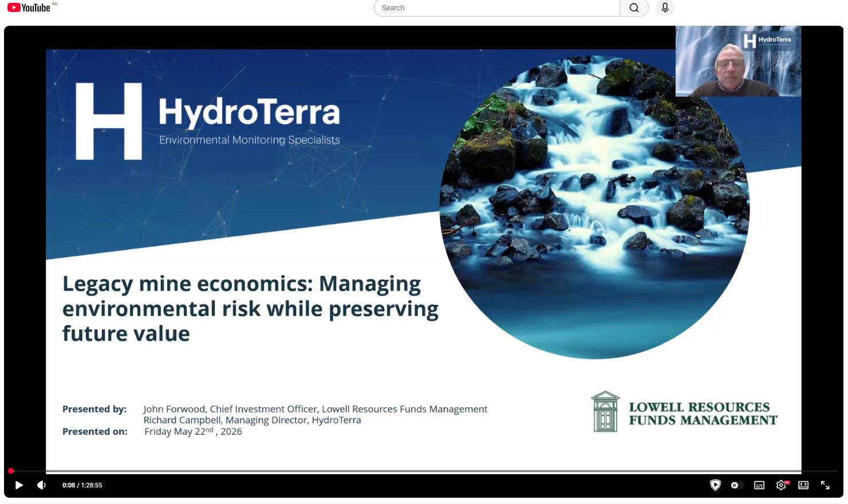The height and width of the screenshot is (504, 848).
Task: Focus the YouTube Search field
Action: (x=497, y=8)
